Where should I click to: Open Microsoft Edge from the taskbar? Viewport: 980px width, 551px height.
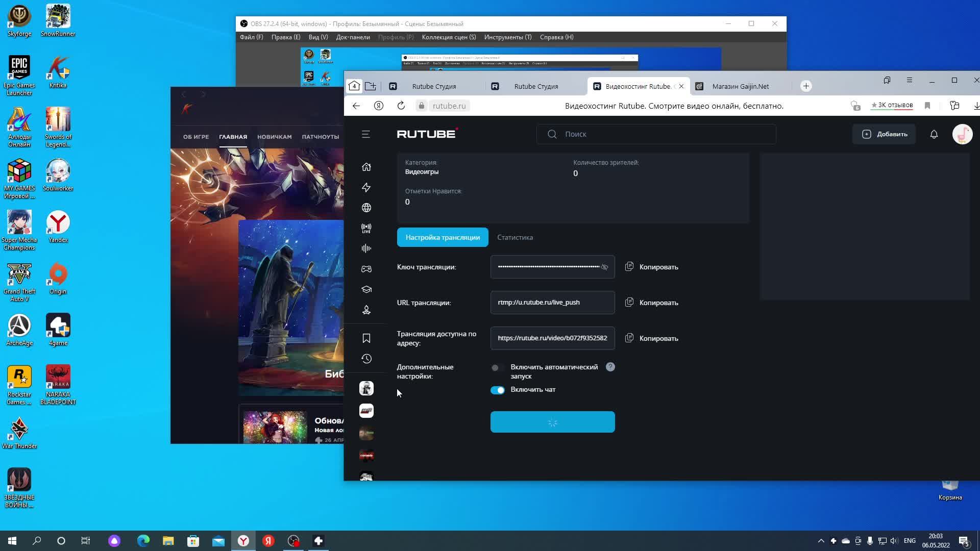(x=143, y=541)
